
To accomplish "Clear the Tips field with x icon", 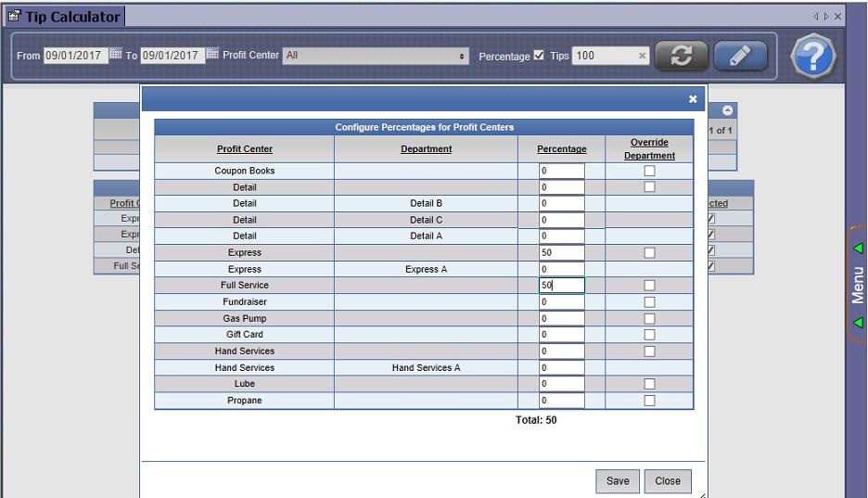I will [642, 56].
